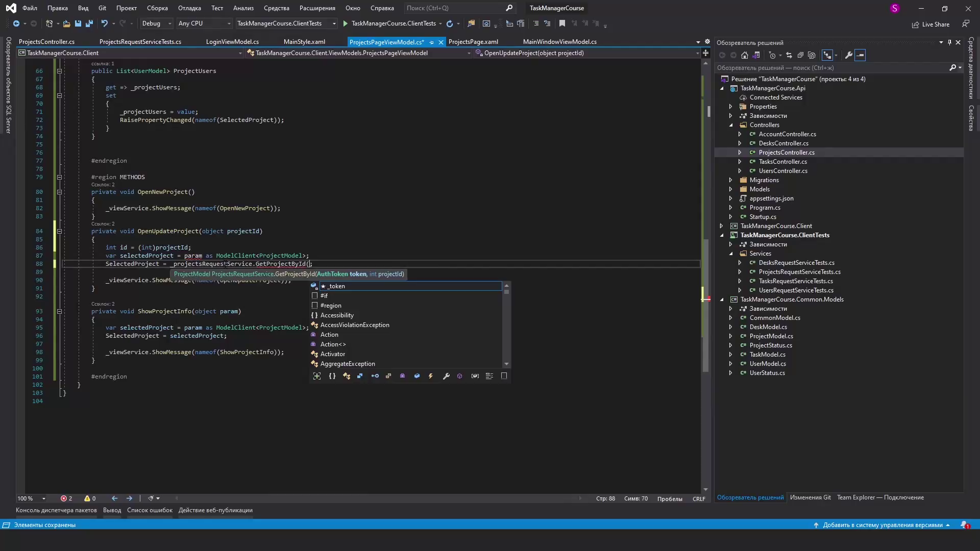
Task: Open UserModel.cs in Solution Explorer
Action: tap(768, 364)
